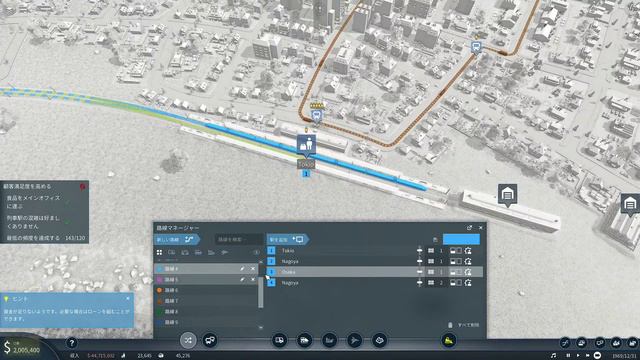Click the orange color swatch of line 6
Image resolution: width=640 pixels, height=360 pixels.
coord(160,290)
